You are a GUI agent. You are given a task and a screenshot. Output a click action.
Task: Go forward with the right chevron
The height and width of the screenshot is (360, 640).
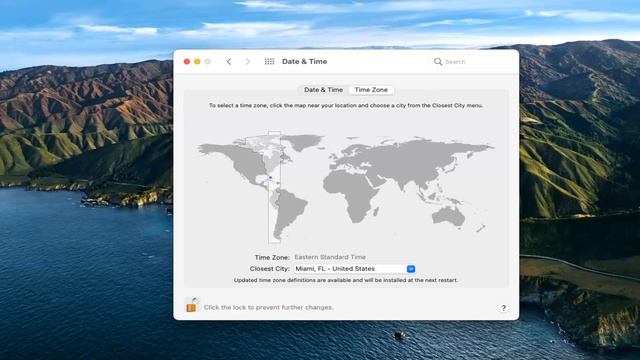click(x=247, y=62)
